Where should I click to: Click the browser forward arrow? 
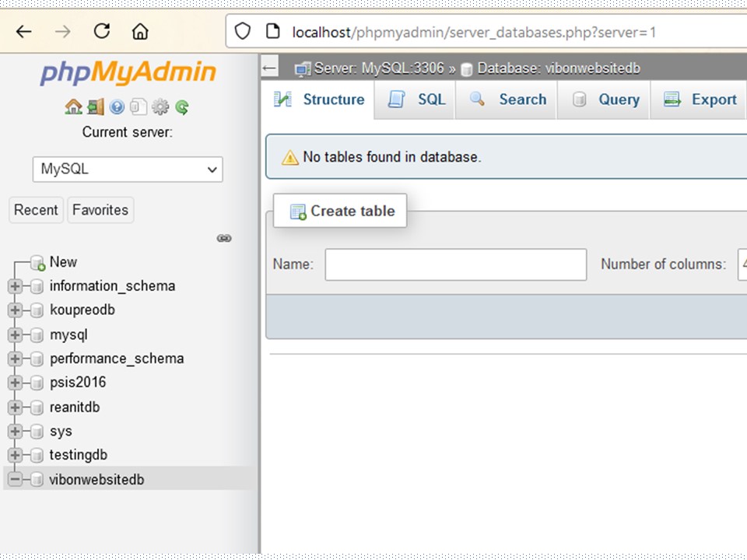[x=62, y=32]
